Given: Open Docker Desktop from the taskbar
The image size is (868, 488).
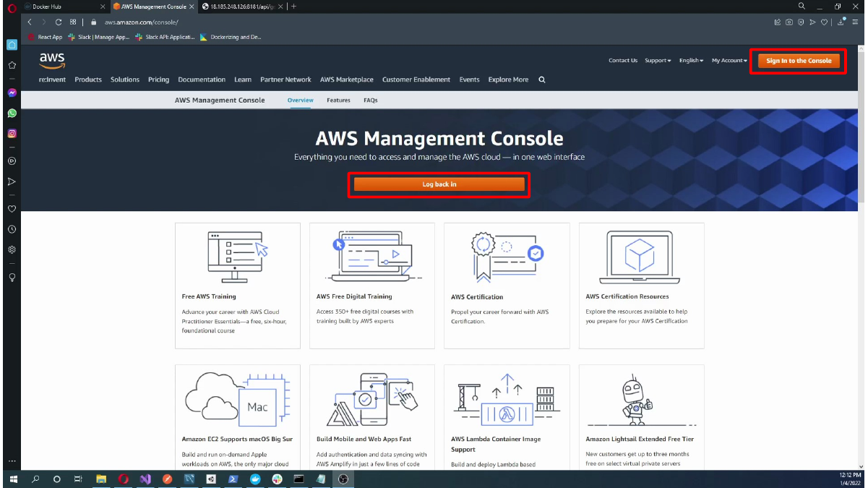Looking at the screenshot, I should (255, 479).
